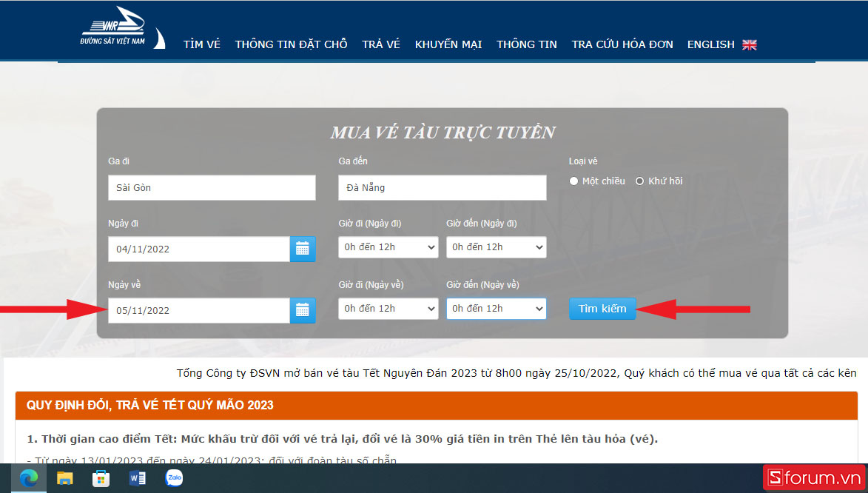
Task: Click the Vietnam Railways logo
Action: tap(121, 30)
